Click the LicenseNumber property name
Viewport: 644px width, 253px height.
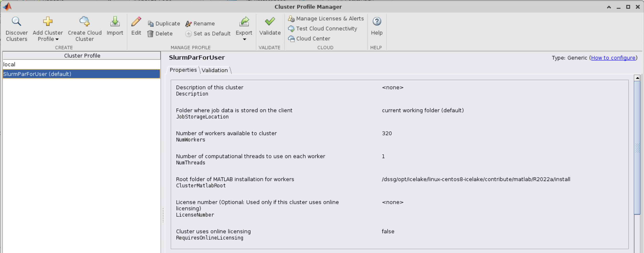tap(195, 215)
